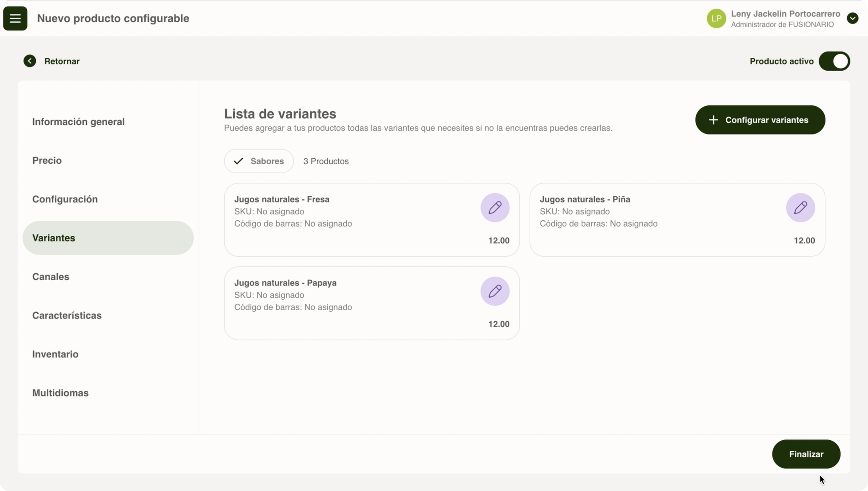The width and height of the screenshot is (868, 491).
Task: Switch to the Multidiomas section
Action: click(60, 393)
